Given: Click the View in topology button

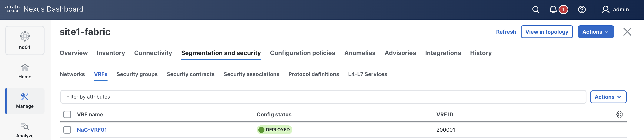Looking at the screenshot, I should point(546,32).
